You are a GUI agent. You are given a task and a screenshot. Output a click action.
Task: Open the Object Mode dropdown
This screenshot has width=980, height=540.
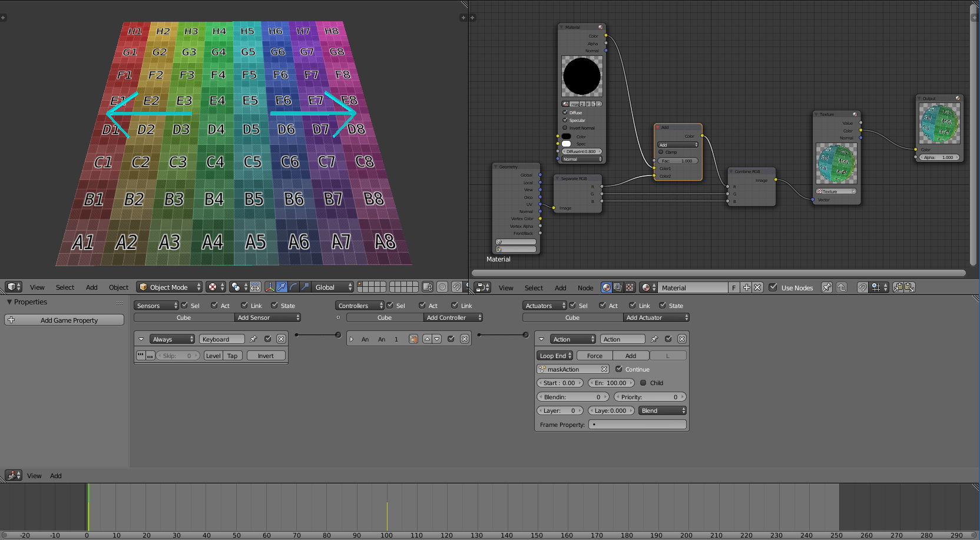coord(169,287)
